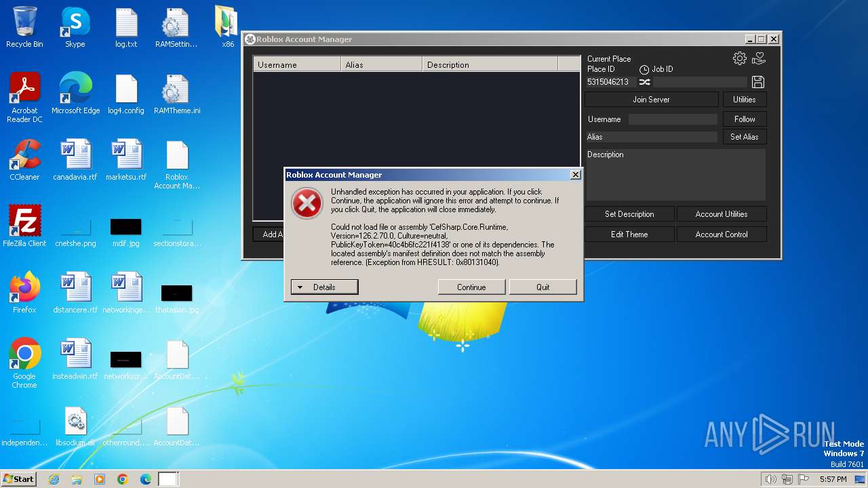Click the volume speaker tray icon
Image resolution: width=868 pixels, height=488 pixels.
pos(770,479)
